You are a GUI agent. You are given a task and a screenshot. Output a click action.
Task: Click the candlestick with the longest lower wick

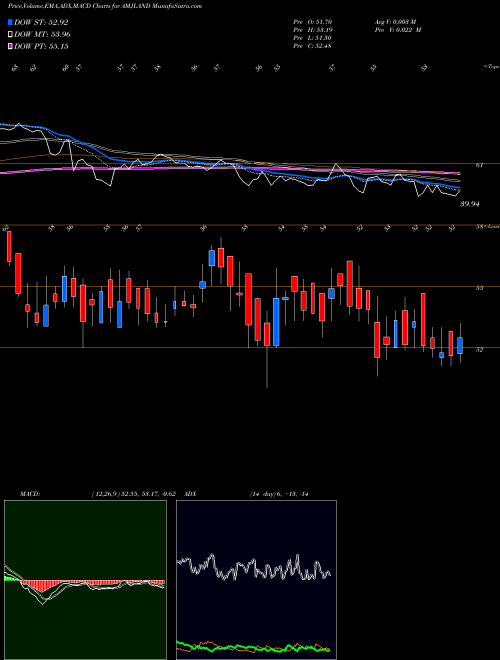[267, 349]
